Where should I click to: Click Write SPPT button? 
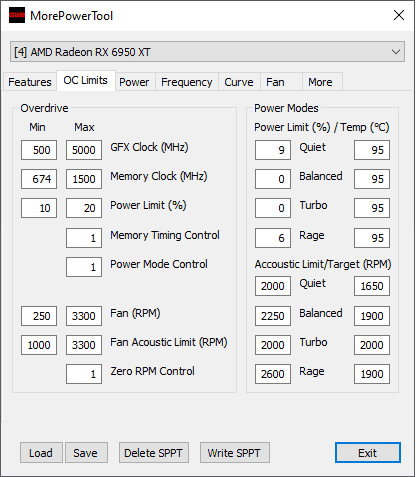[x=235, y=453]
